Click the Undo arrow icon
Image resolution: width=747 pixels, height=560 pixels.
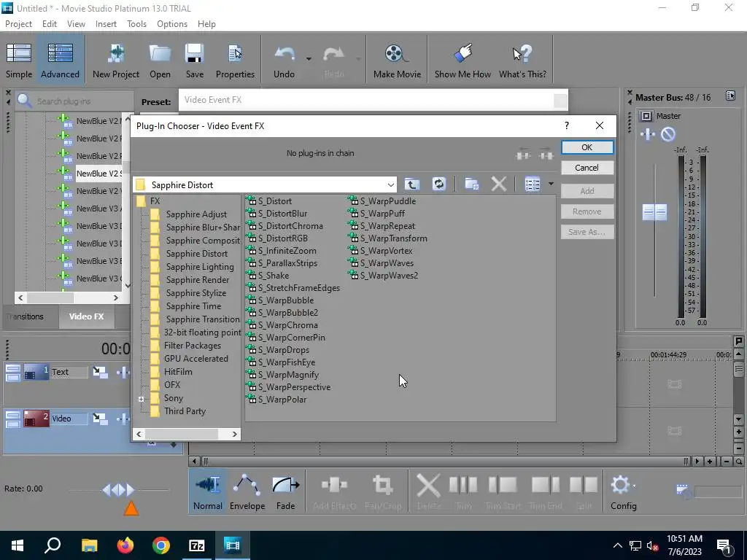point(285,54)
